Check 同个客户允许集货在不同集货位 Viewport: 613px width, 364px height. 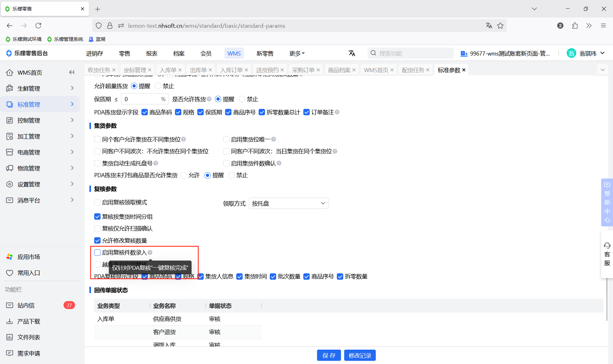(x=97, y=139)
